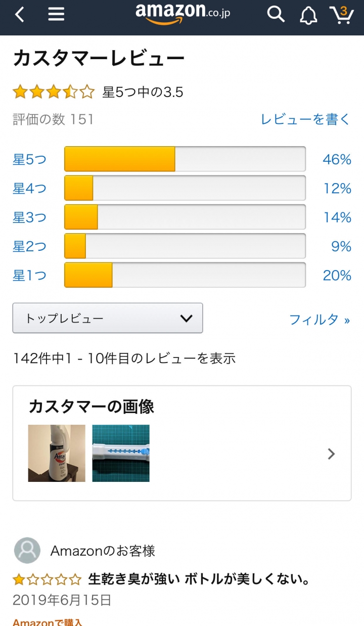Open the notifications bell icon
The height and width of the screenshot is (626, 364).
pyautogui.click(x=308, y=15)
